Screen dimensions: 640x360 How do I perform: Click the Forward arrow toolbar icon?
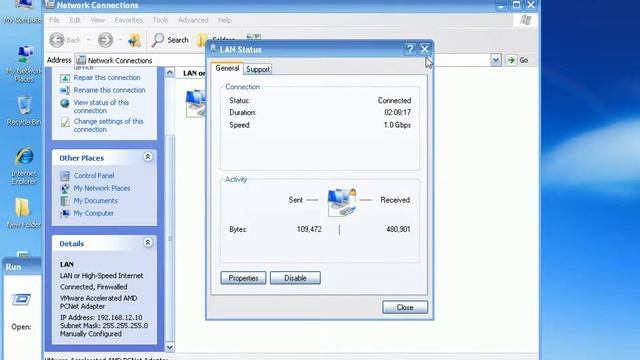105,40
